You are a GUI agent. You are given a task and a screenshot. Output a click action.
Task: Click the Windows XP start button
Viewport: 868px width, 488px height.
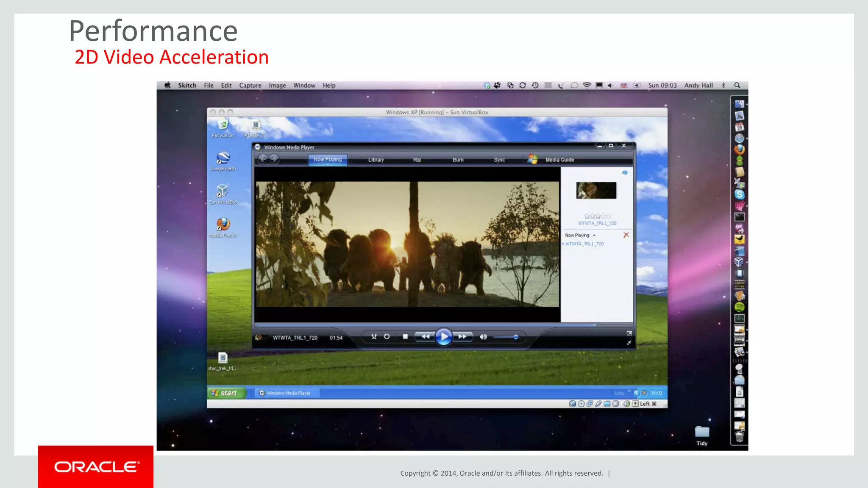pos(225,393)
